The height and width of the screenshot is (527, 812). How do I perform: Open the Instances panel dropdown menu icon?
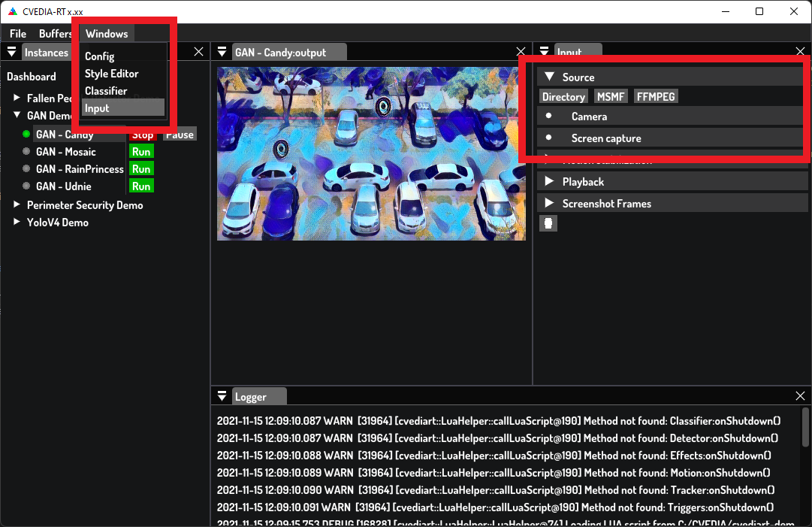click(12, 52)
